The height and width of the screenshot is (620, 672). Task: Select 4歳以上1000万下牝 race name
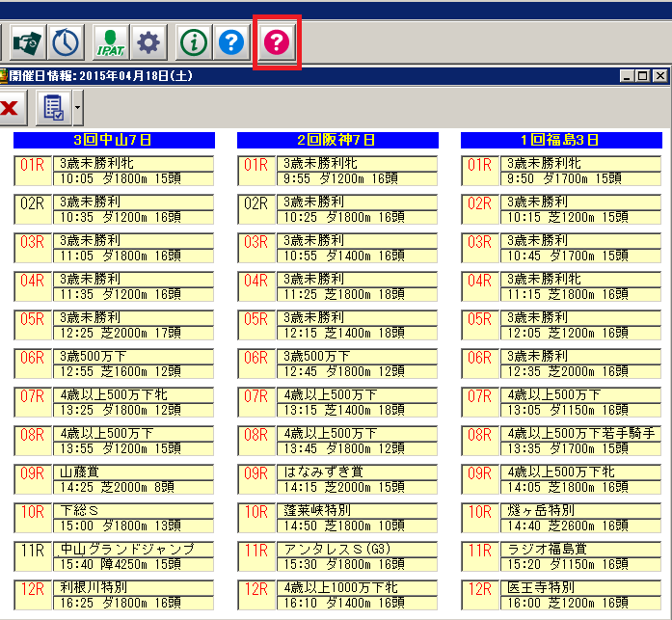357,587
